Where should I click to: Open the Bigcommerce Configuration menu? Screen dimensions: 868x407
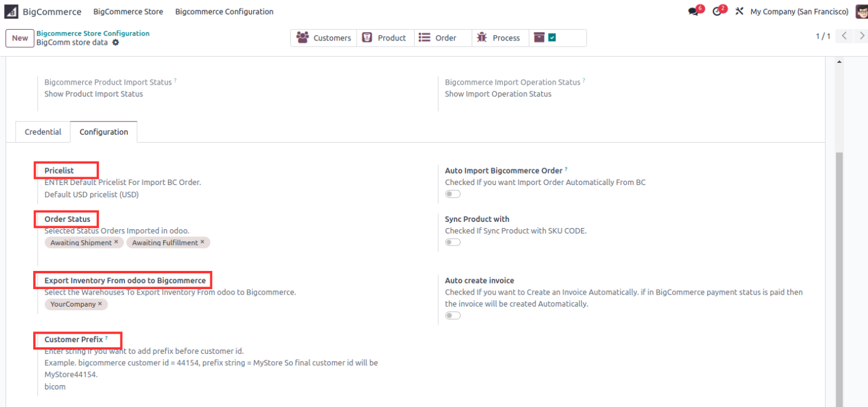tap(224, 11)
